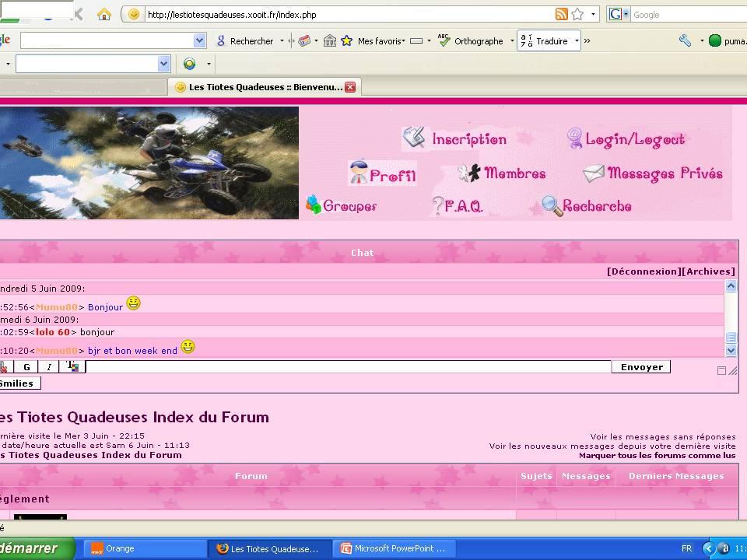The width and height of the screenshot is (747, 560).
Task: Click the Profil icon in forum header
Action: point(359,173)
